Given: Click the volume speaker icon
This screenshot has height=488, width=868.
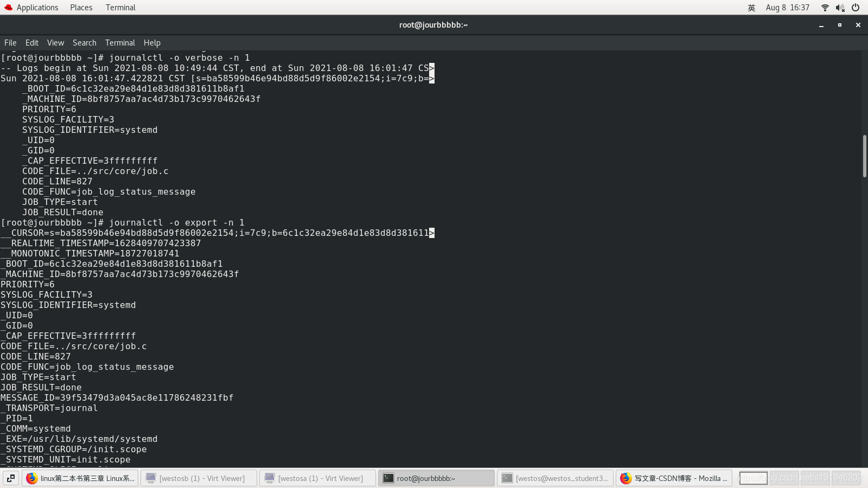Looking at the screenshot, I should click(840, 8).
